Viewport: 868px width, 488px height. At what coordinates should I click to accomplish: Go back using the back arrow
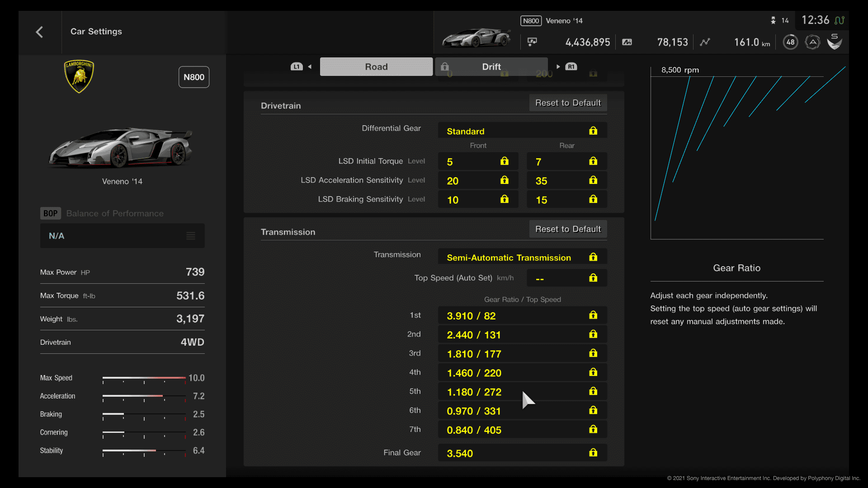[39, 32]
